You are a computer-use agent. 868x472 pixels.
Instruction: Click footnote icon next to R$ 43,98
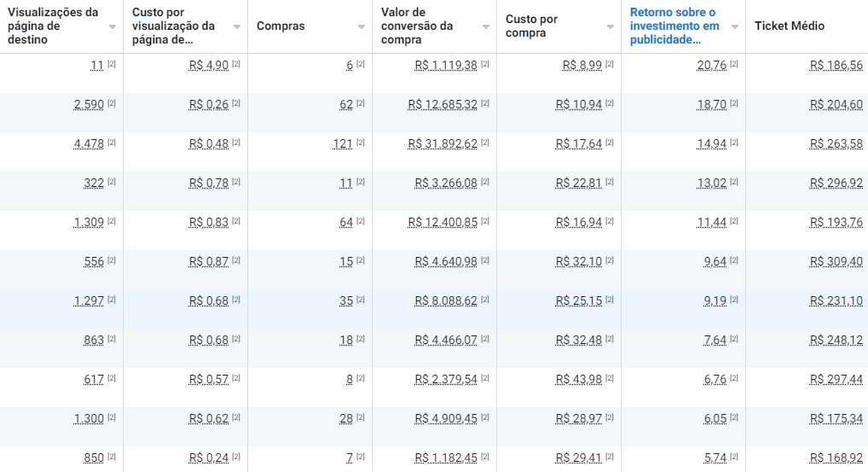pos(610,378)
